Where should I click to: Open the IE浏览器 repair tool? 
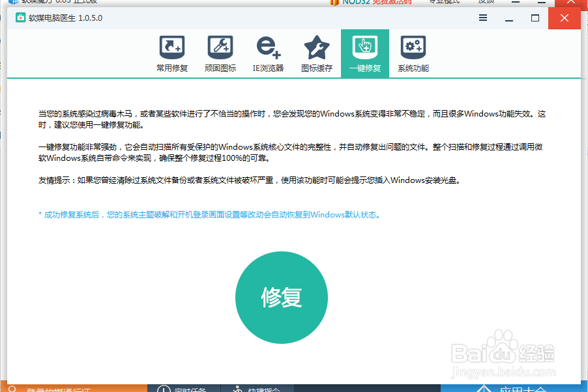(268, 52)
